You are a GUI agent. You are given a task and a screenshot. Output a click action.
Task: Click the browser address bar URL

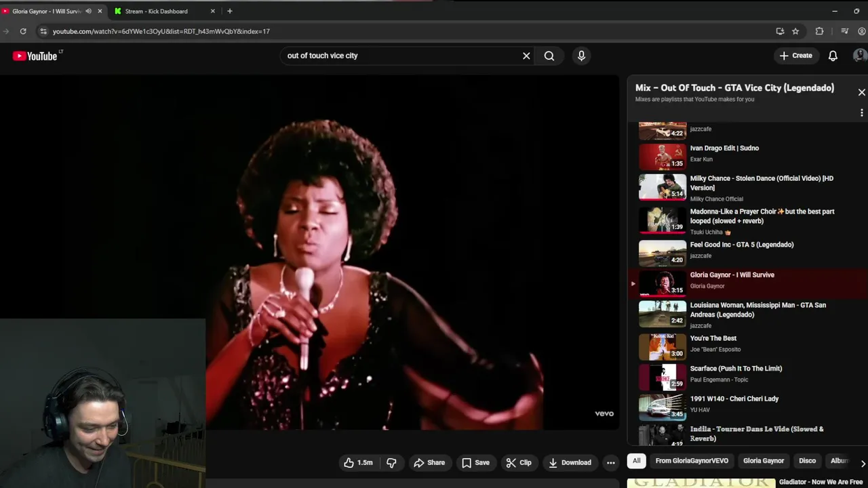[x=161, y=31]
